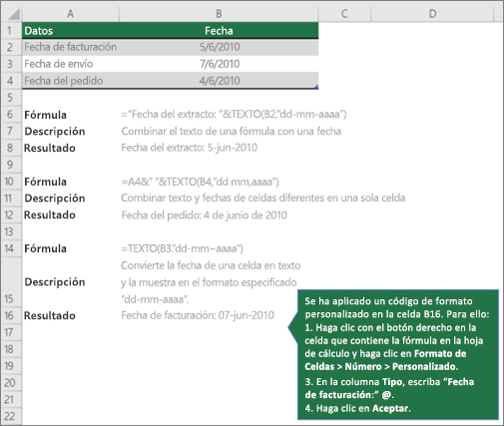Click the 'Fórmula' label in row 6
The width and height of the screenshot is (504, 426).
click(45, 115)
